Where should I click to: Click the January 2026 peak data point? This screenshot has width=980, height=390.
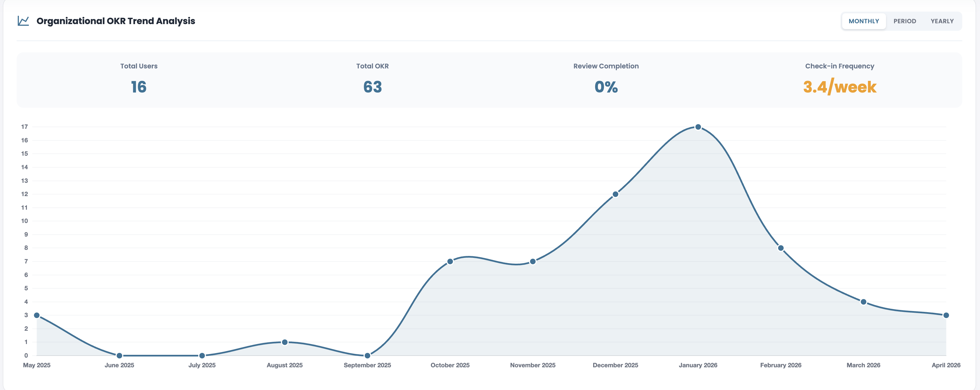coord(698,127)
